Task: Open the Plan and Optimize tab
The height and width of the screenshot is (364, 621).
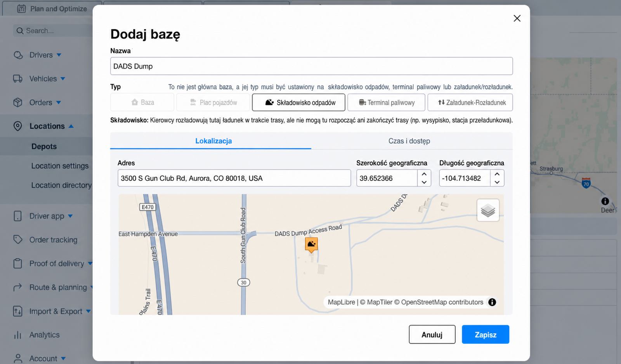Action: [x=52, y=9]
